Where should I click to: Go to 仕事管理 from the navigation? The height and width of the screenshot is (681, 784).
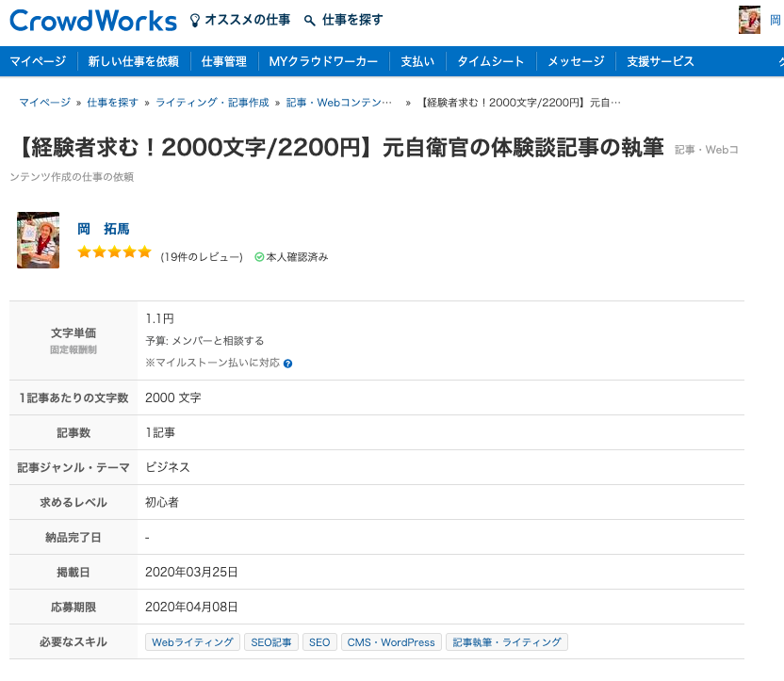click(226, 59)
